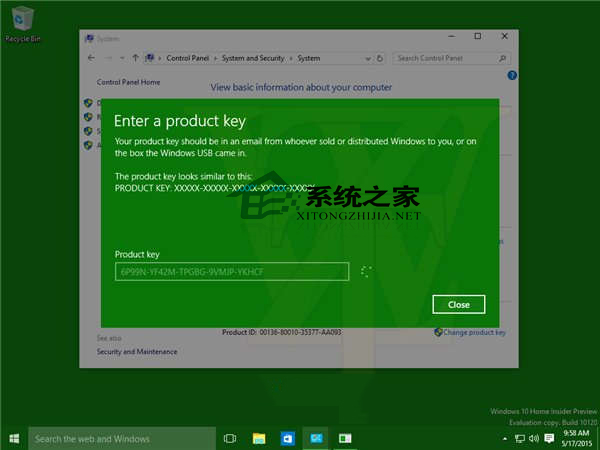Click the forward navigation arrow
This screenshot has height=450, width=600.
tap(109, 58)
